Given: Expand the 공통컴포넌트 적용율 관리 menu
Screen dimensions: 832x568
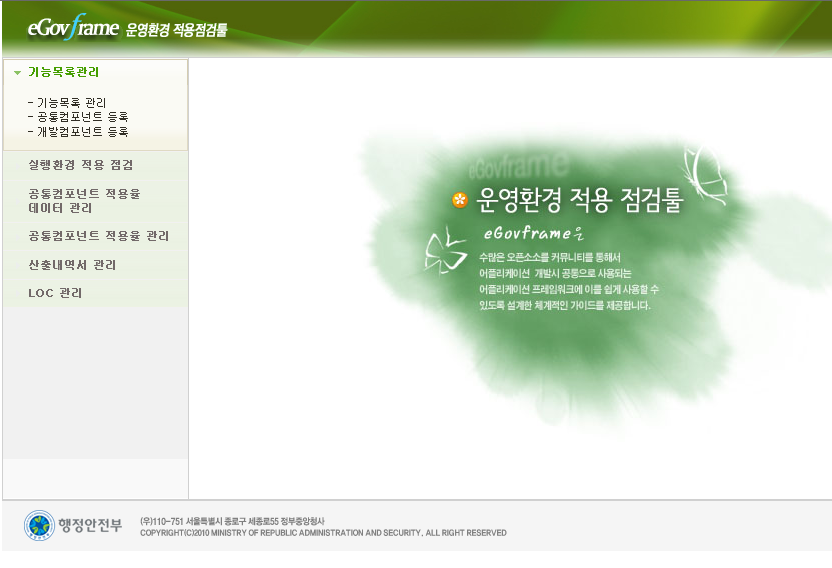Looking at the screenshot, I should click(99, 236).
